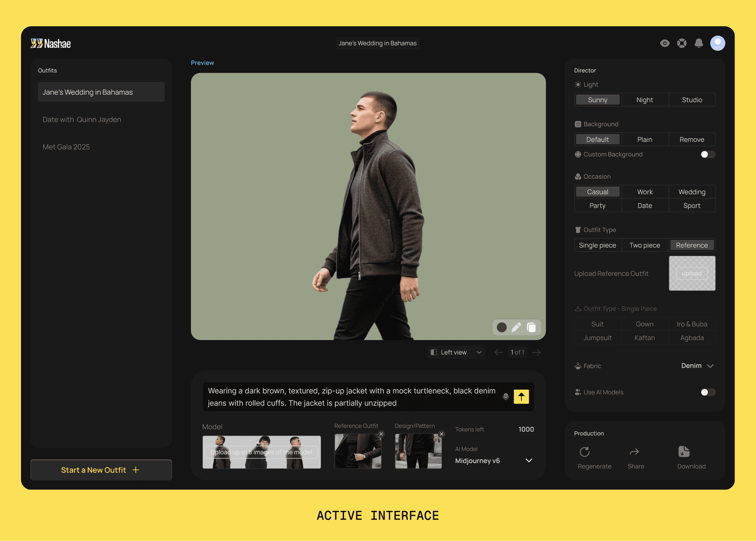Select Two piece outfit type
The height and width of the screenshot is (541, 756).
pyautogui.click(x=645, y=245)
